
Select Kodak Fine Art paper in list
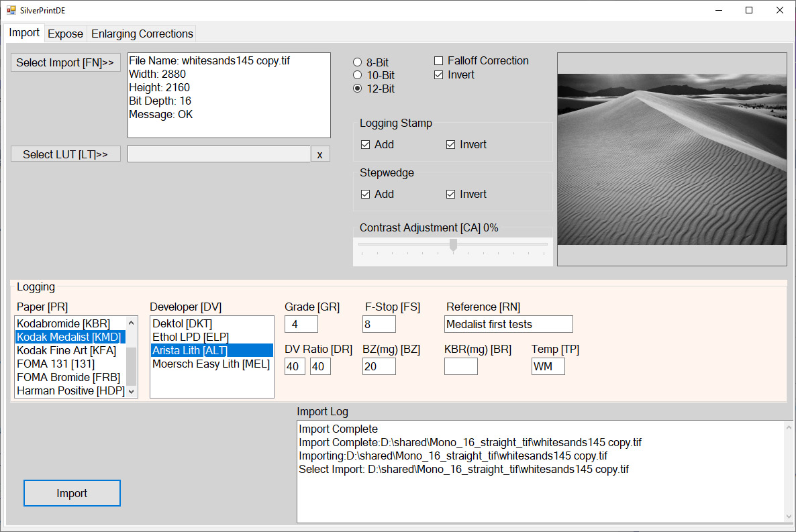66,350
